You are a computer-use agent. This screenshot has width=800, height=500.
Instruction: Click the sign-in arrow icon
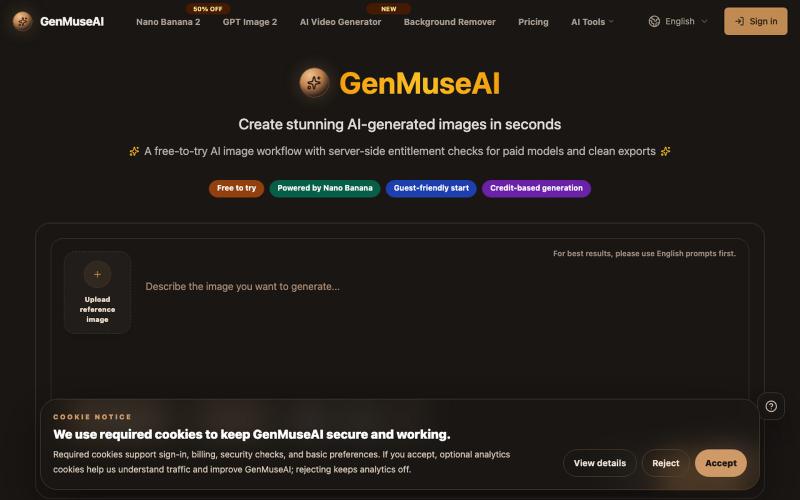point(739,21)
